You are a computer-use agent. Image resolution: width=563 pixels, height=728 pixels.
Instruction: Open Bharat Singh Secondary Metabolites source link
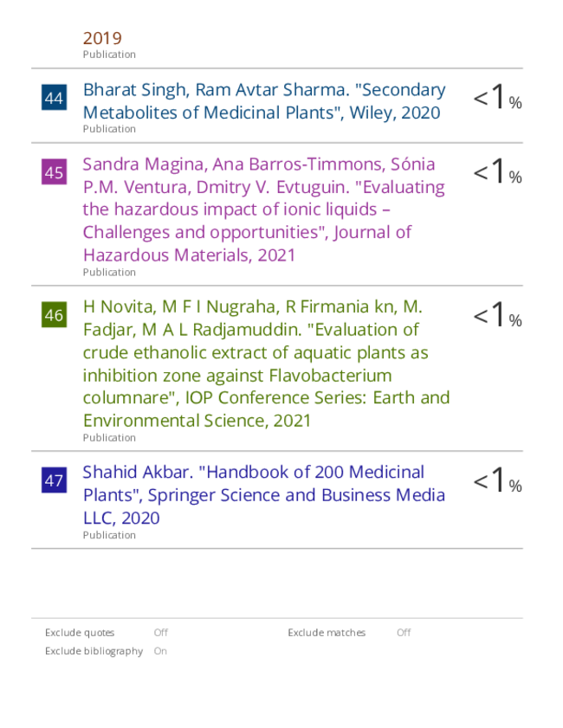[x=264, y=101]
